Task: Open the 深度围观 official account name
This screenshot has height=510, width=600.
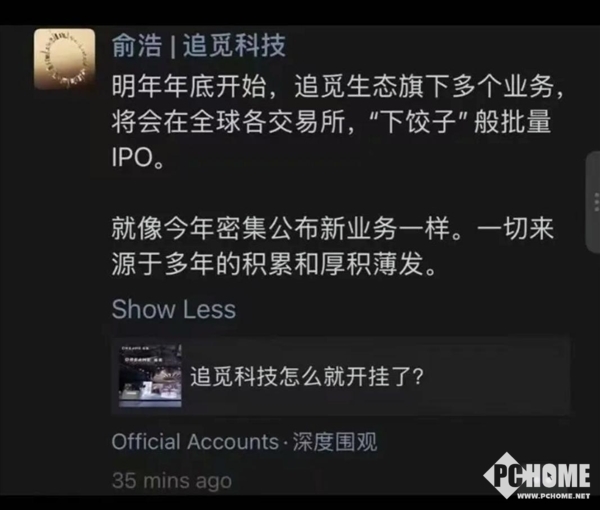Action: pos(335,442)
